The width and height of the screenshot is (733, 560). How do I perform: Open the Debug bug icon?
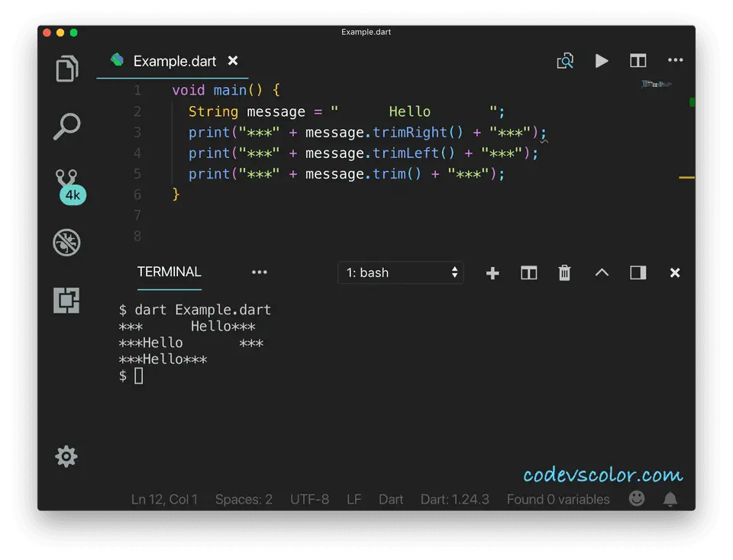click(67, 243)
